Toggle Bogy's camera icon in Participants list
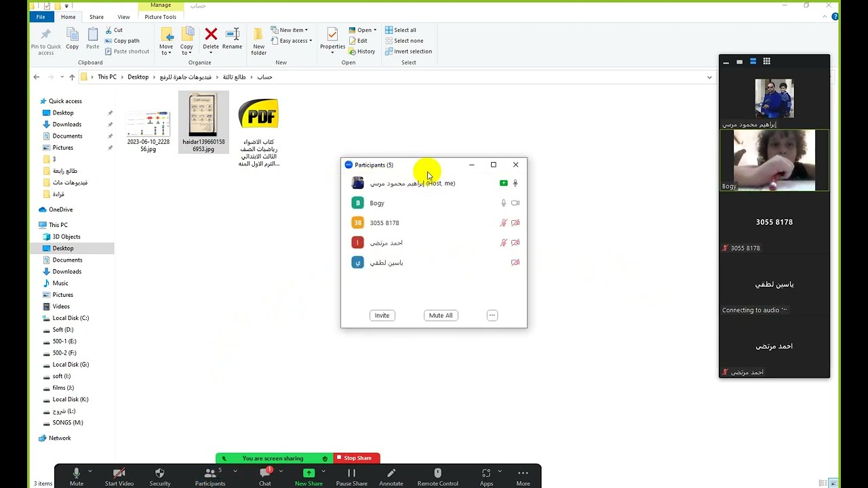The image size is (868, 488). [x=515, y=203]
